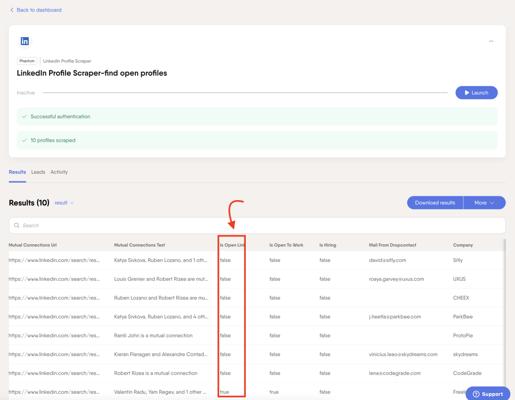Screen dimensions: 515x400
Task: Click the Phantom tag label
Action: tap(27, 61)
